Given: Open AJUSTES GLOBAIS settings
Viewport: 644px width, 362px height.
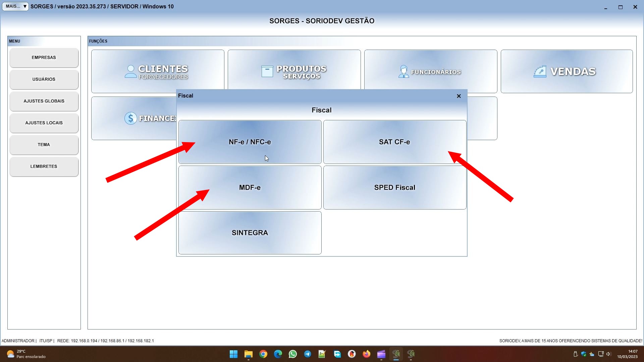Looking at the screenshot, I should pos(44,101).
